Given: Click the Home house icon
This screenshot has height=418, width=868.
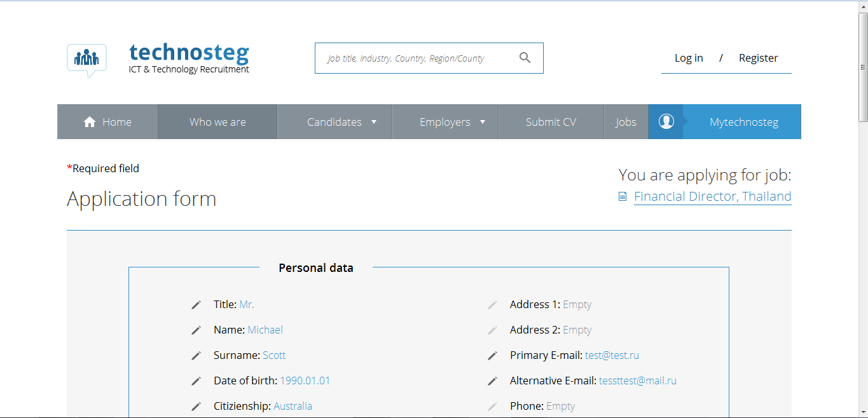Looking at the screenshot, I should coord(90,122).
